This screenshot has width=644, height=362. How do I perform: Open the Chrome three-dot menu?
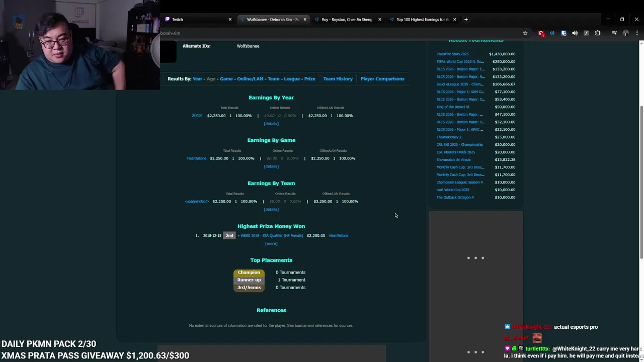pos(637,33)
